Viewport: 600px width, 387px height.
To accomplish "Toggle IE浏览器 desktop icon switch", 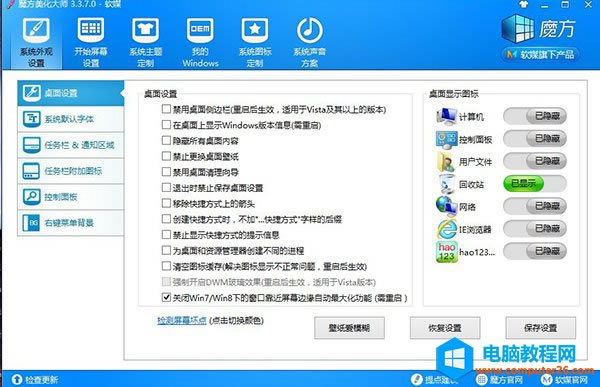I will coord(535,229).
